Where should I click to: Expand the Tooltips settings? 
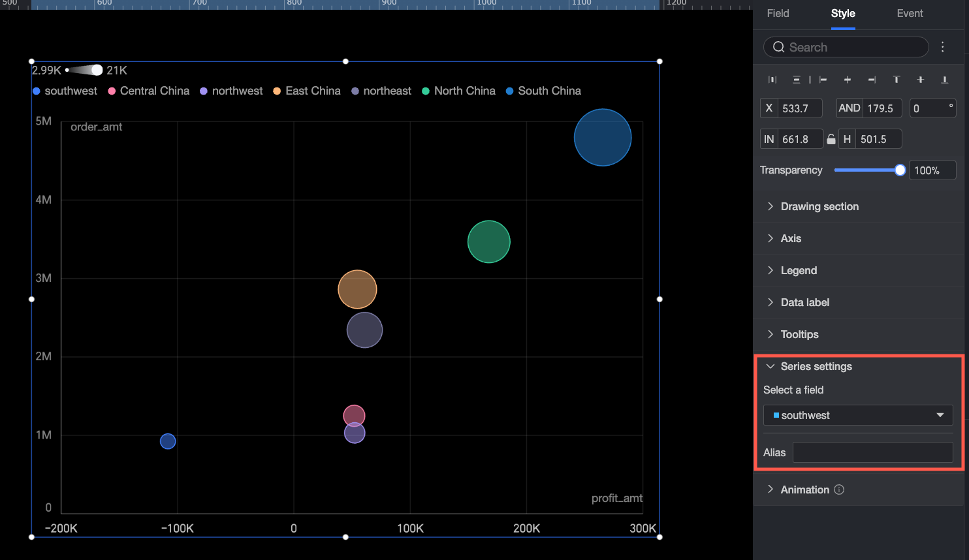click(x=859, y=334)
